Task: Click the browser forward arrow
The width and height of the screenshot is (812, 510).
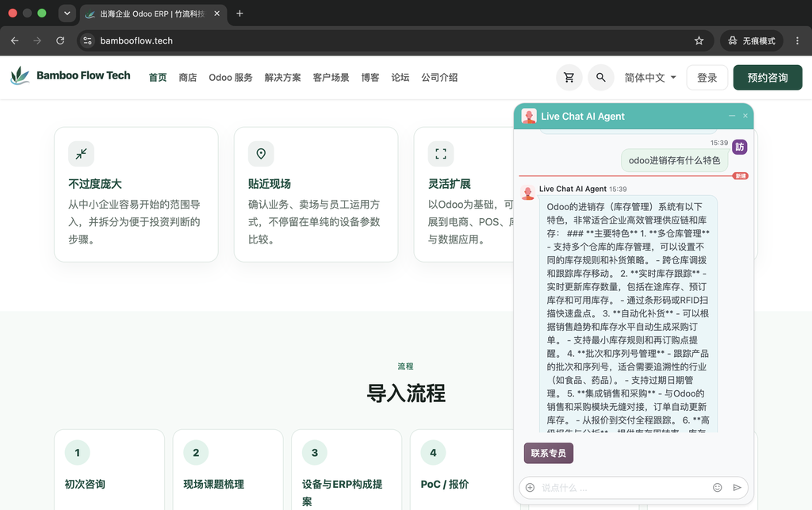Action: click(37, 40)
